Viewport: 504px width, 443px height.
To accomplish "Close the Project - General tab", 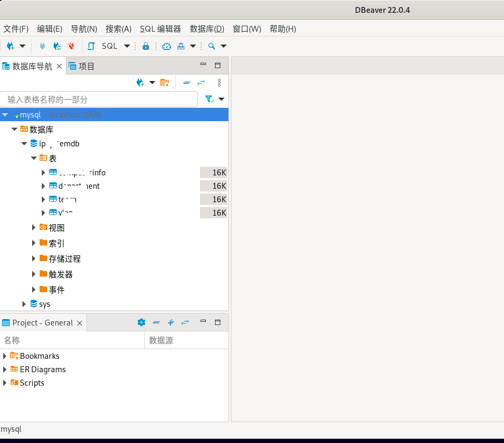I will pos(80,323).
